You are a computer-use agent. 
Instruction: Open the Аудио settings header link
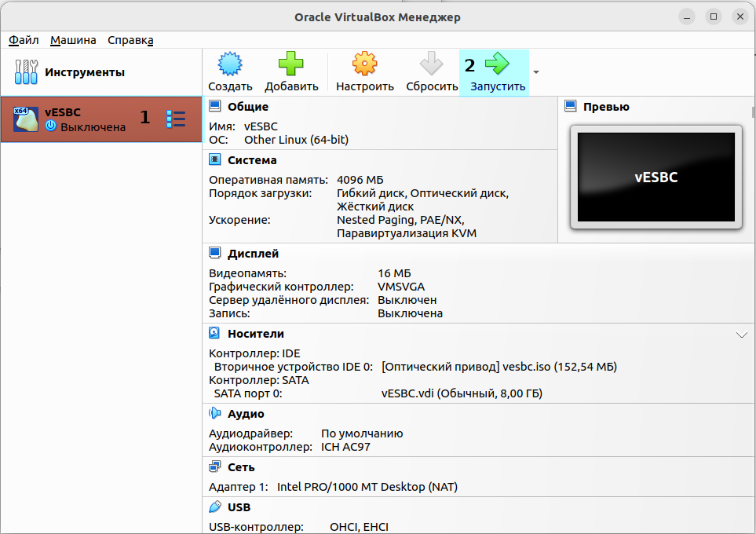(246, 414)
